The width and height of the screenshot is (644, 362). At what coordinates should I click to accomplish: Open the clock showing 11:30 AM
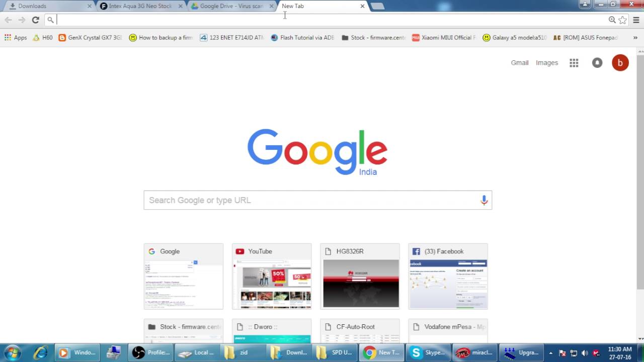coord(619,353)
